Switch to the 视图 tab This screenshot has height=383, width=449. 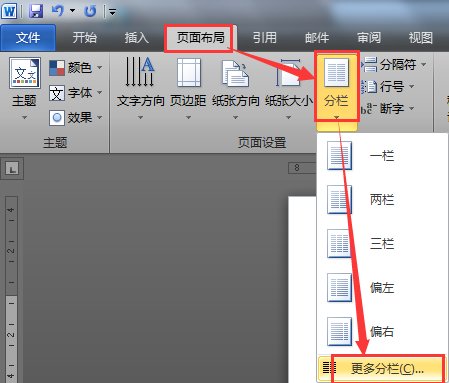pyautogui.click(x=421, y=37)
